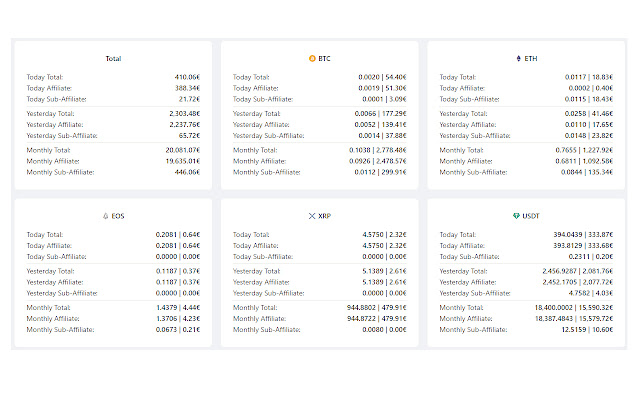This screenshot has width=640, height=400.
Task: Click XRP Yesterday Total 5.1389 | 2.61€
Action: click(384, 271)
